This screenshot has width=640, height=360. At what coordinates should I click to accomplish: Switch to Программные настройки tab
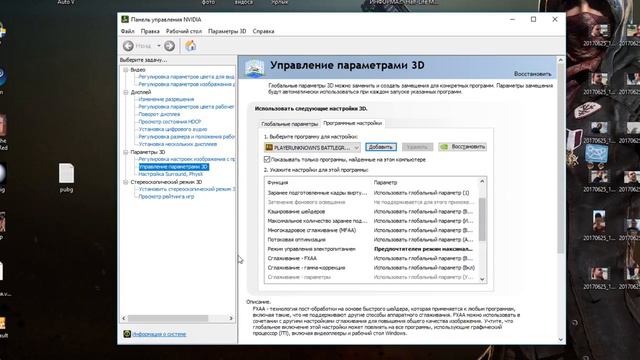[x=353, y=123]
